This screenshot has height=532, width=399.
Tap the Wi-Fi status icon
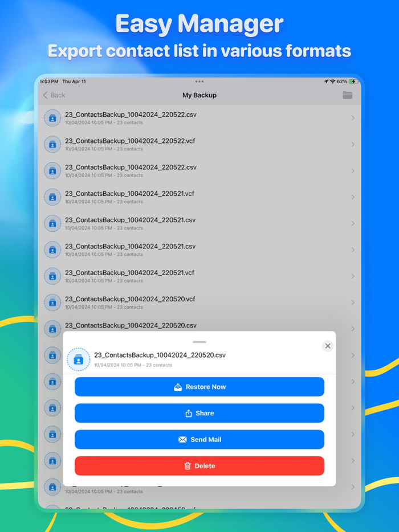[332, 81]
